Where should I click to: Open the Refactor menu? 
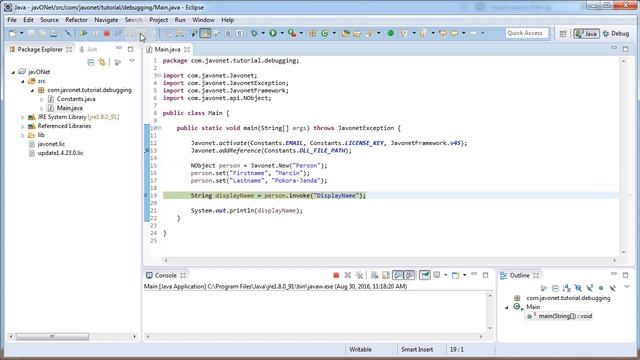coord(76,20)
